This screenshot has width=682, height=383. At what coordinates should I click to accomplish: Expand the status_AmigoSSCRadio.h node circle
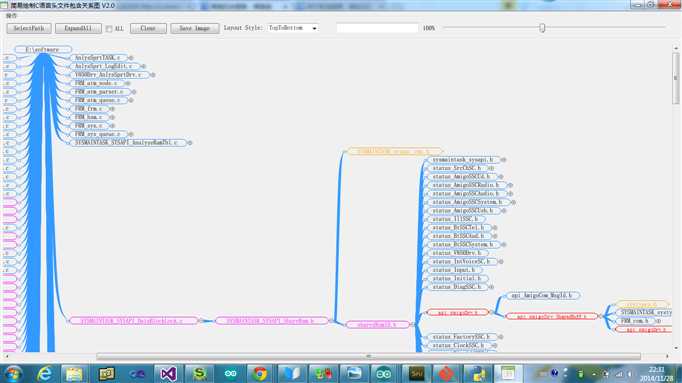(x=510, y=185)
